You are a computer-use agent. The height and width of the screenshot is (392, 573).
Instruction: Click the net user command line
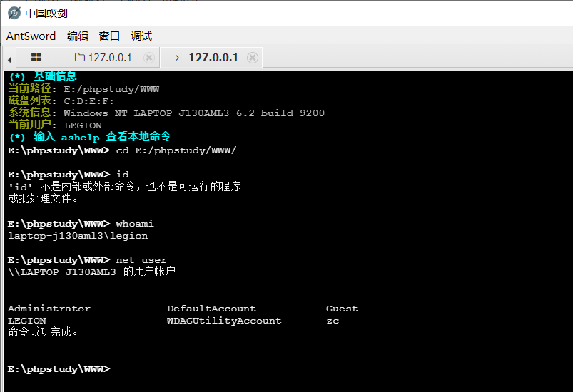(x=87, y=260)
